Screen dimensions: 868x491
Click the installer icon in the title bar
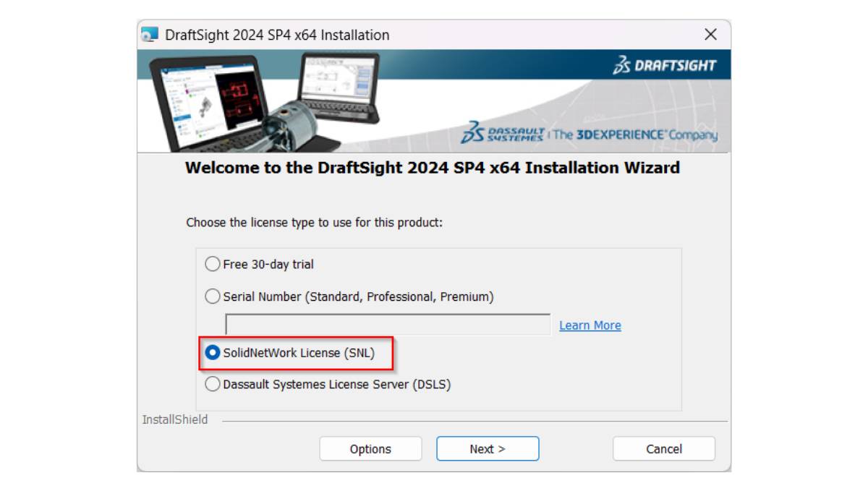(x=150, y=35)
